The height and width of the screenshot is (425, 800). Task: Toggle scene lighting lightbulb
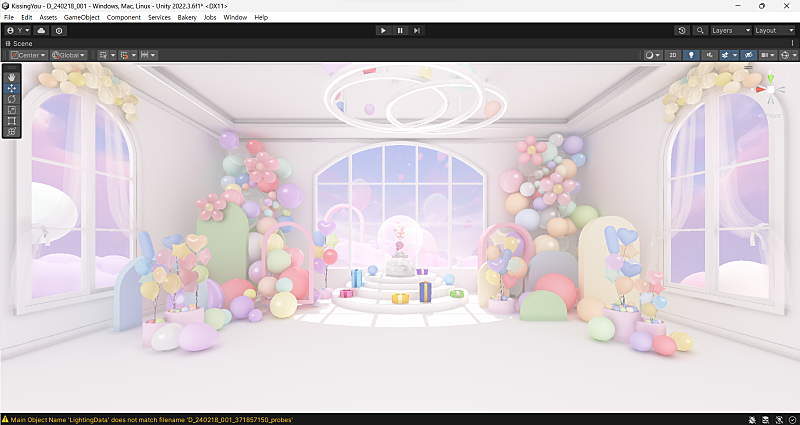tap(691, 55)
